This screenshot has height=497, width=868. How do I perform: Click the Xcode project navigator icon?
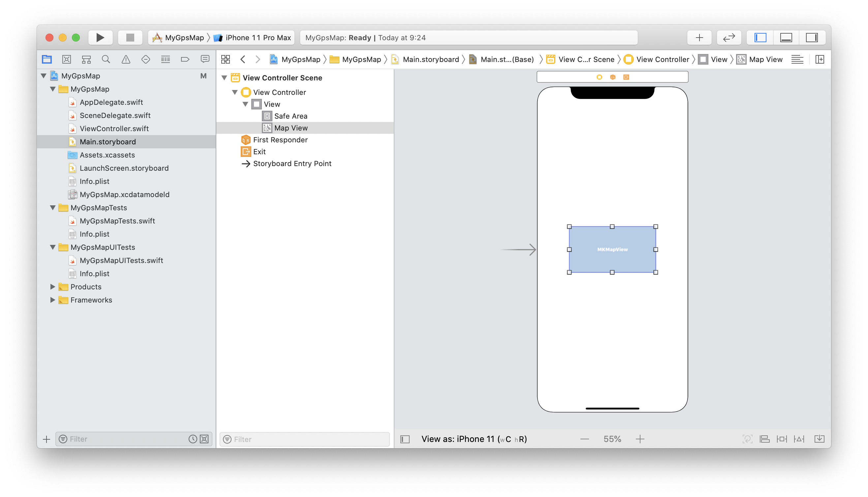(x=48, y=59)
